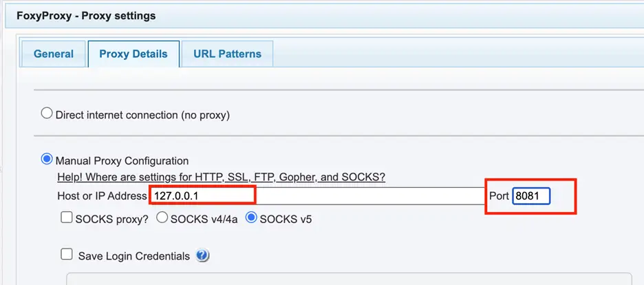
Task: Click the Port label text
Action: [x=499, y=196]
